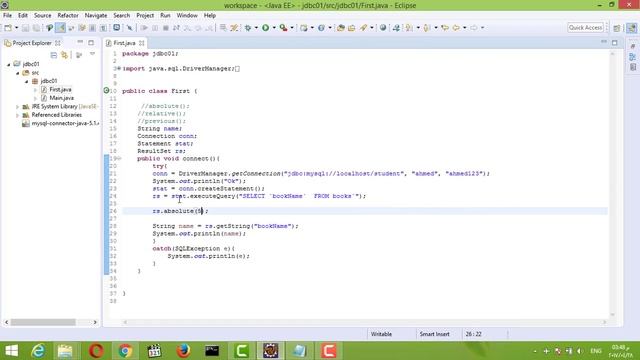Collapse the src folder node

[x=18, y=73]
